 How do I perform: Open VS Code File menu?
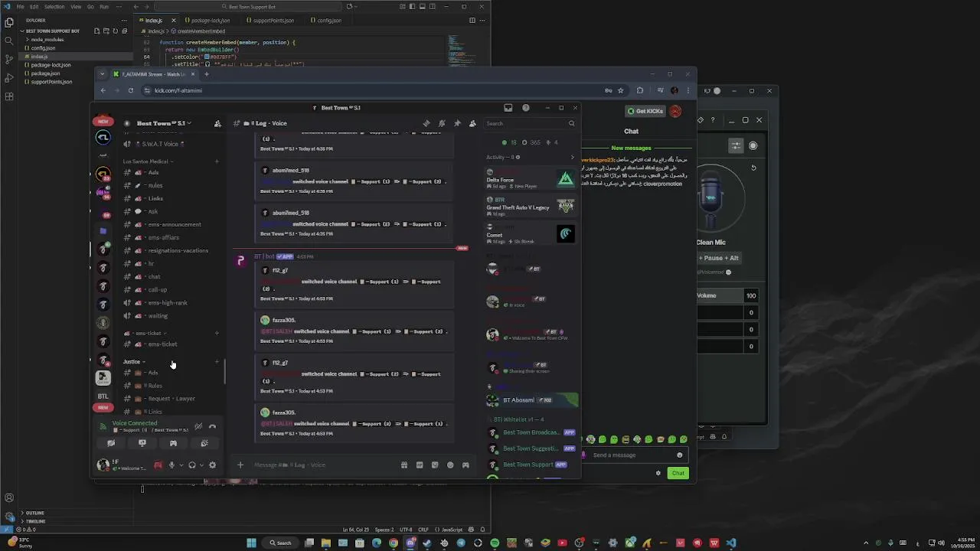pos(21,7)
